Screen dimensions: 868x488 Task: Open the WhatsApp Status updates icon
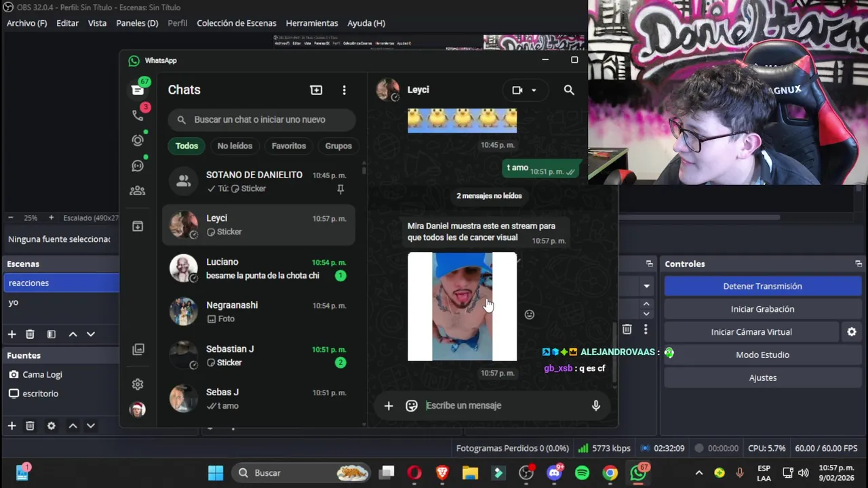point(138,140)
